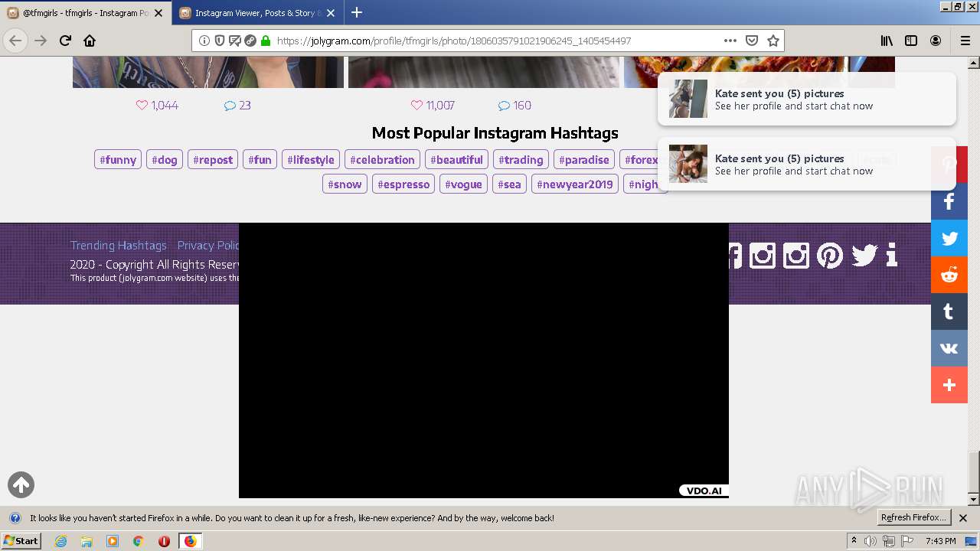Open the Windows Start menu

tap(21, 540)
